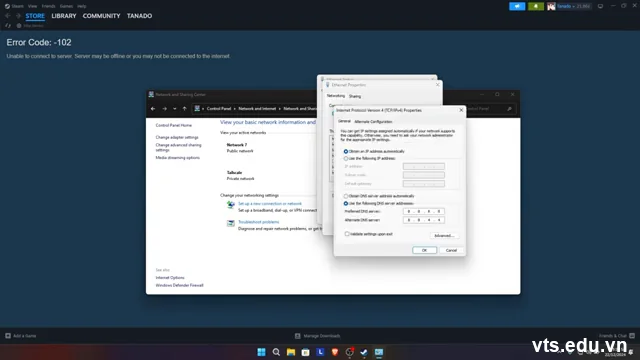Click the Steam icon in the taskbar
640x360 pixels.
click(364, 352)
